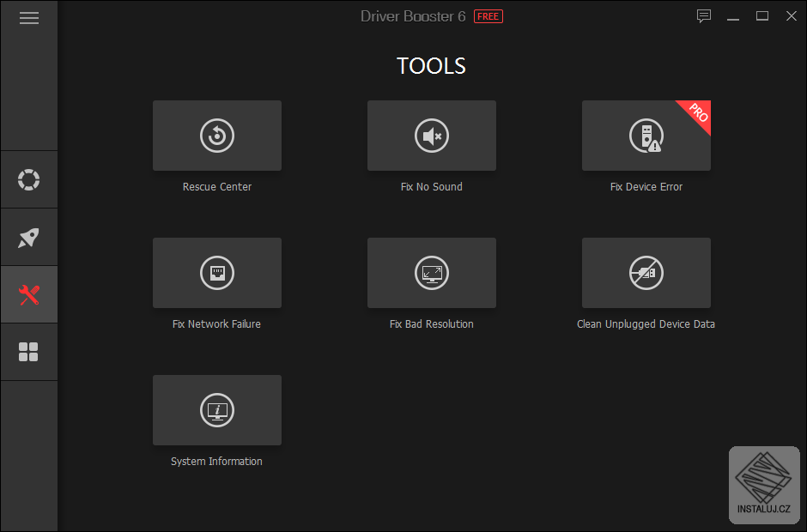Viewport: 807px width, 532px height.
Task: Open the Scan section lifebuoy icon
Action: click(29, 180)
